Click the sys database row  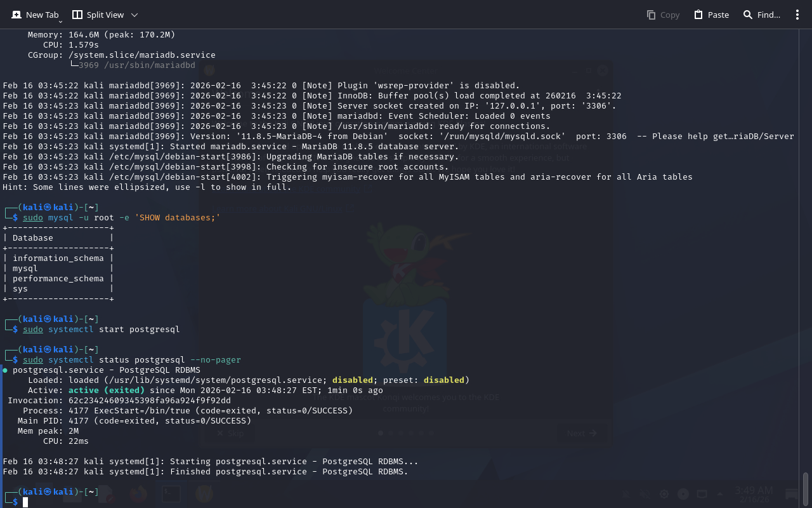pos(20,289)
